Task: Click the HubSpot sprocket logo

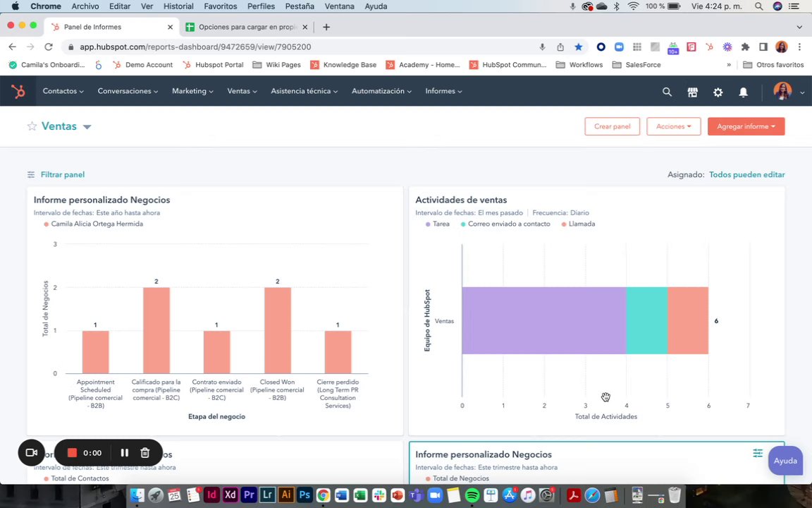Action: pos(18,92)
